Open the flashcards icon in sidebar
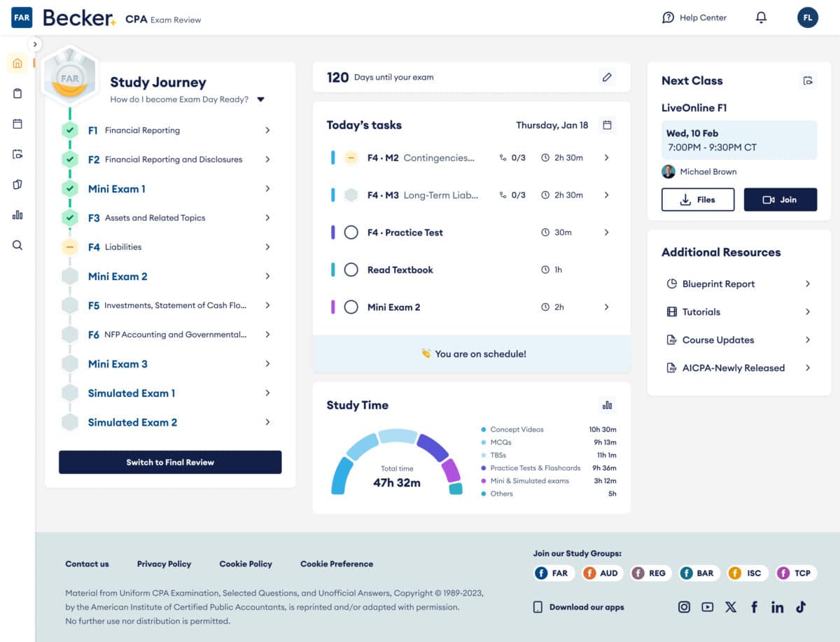 17,184
